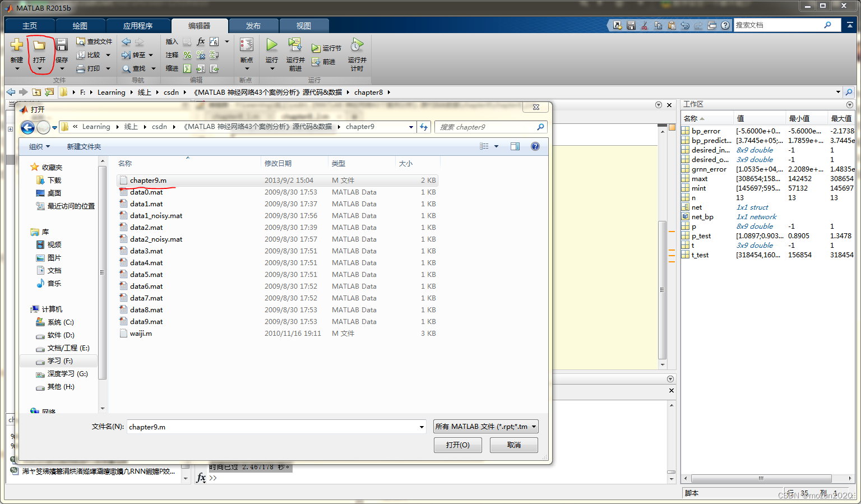Image resolution: width=861 pixels, height=504 pixels.
Task: Switch to the Publish (发布) tab
Action: point(253,26)
